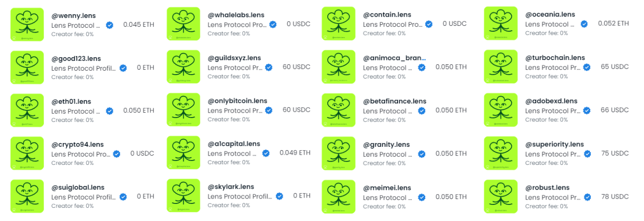Viewport: 644px width, 221px height.
Task: Open @a1capital.lens listing title
Action: (234, 144)
